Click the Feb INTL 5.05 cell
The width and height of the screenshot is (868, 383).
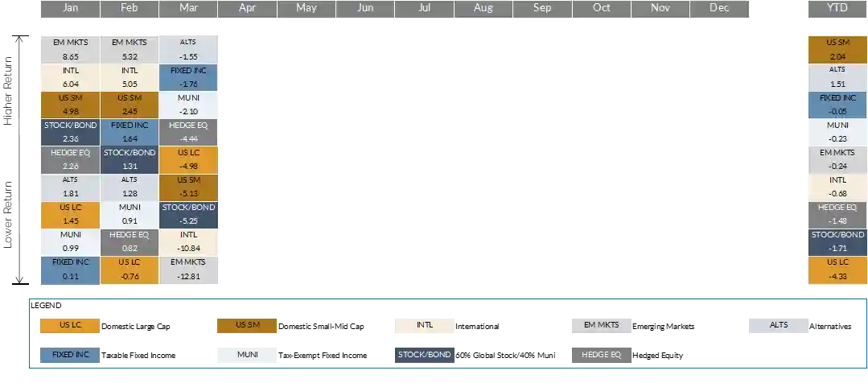[x=130, y=77]
